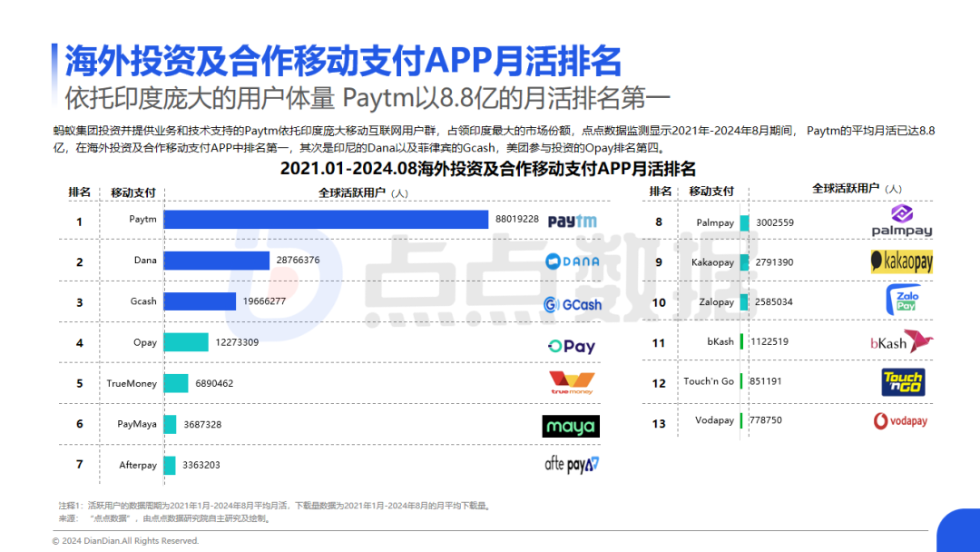
Task: Click the Kakaopay row label
Action: [x=713, y=262]
